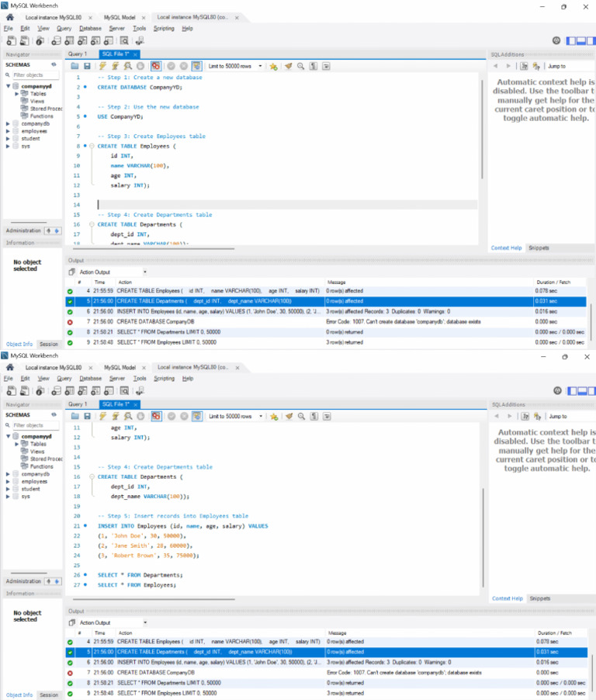Toggle invisible characters display in the upper editor toolbar
596x700 pixels.
(314, 66)
